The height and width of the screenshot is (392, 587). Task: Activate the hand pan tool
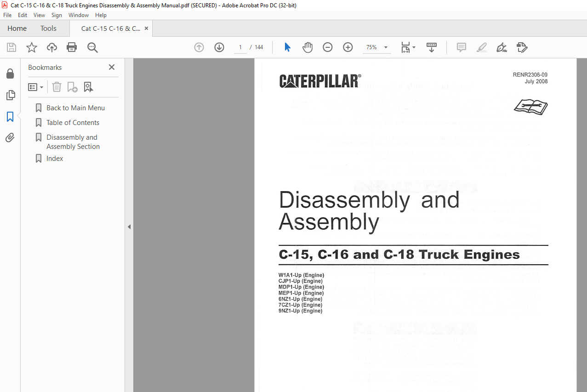(x=308, y=47)
